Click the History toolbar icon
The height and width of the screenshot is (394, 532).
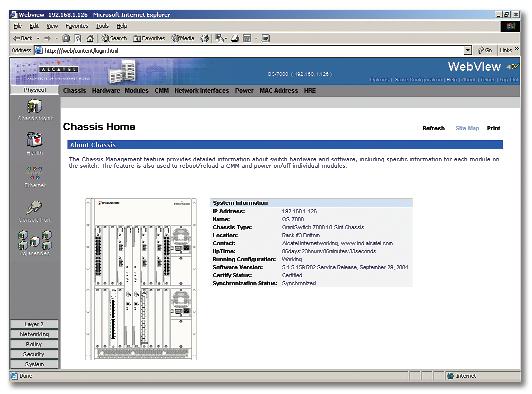205,38
